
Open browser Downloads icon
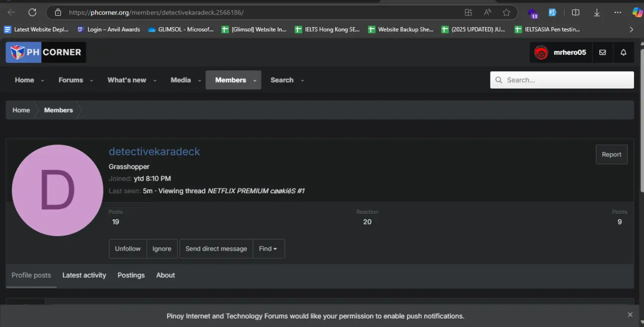tap(597, 13)
